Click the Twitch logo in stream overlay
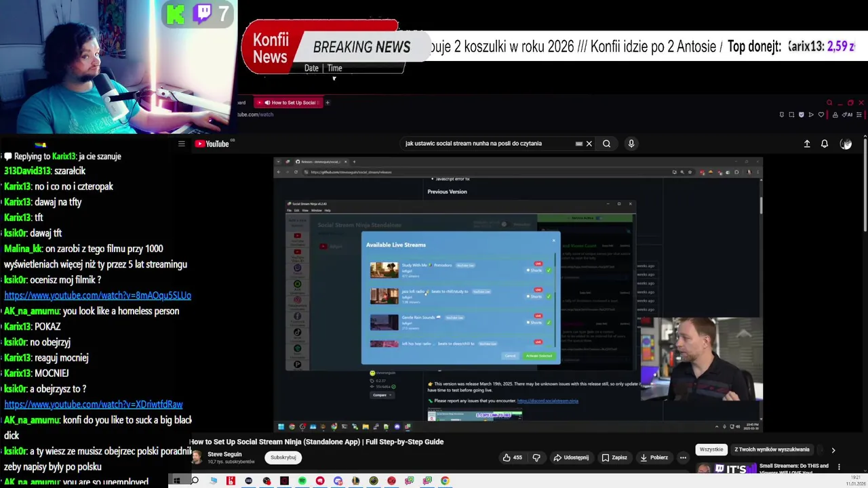This screenshot has width=868, height=488. (203, 14)
